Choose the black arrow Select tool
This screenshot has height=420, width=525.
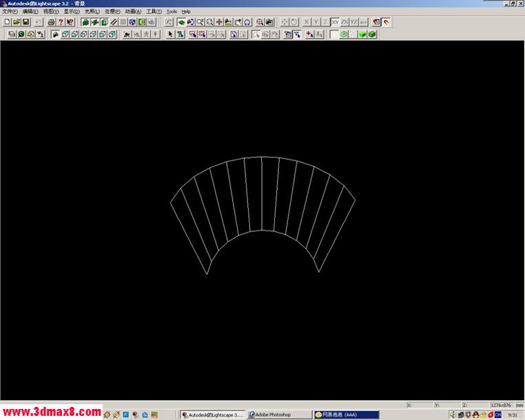pos(170,34)
